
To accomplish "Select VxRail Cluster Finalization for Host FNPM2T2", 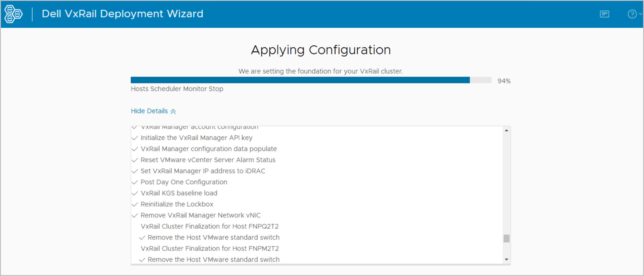I will [209, 249].
